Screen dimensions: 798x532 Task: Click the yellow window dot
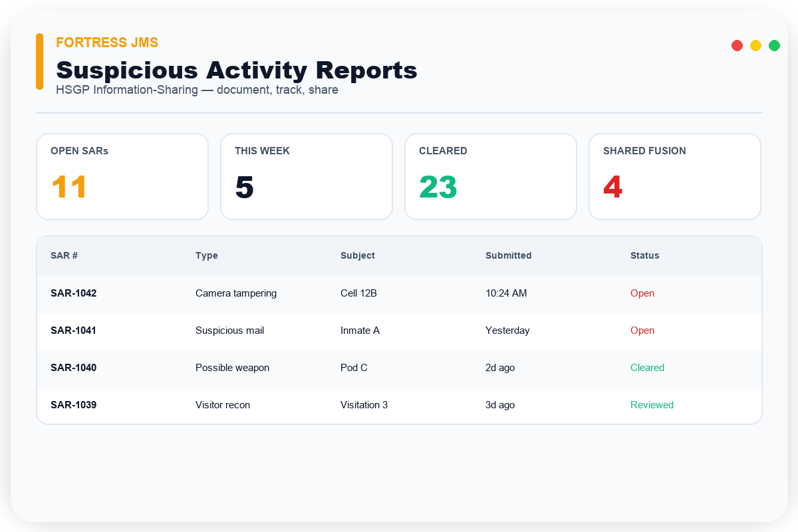click(x=755, y=45)
